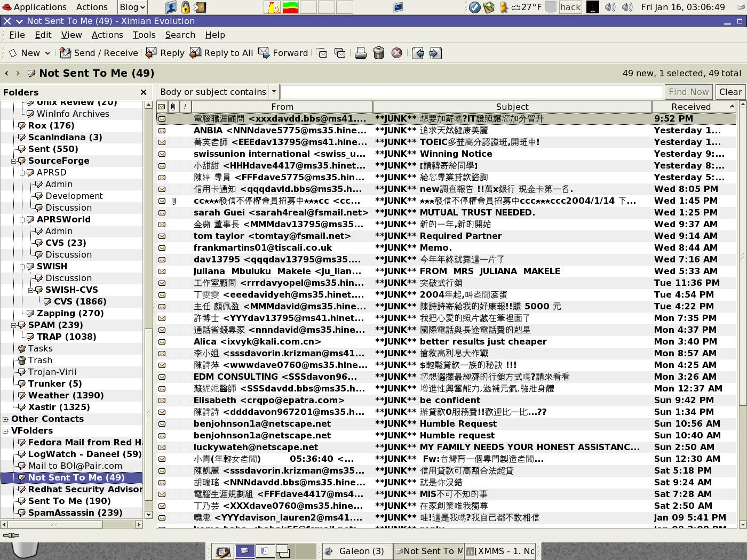Go to the previous message arrow icon

click(418, 53)
